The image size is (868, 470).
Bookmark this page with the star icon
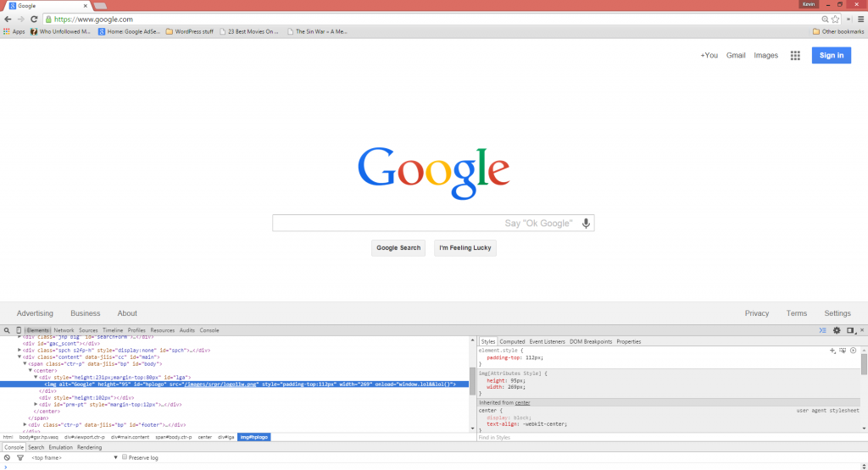click(x=835, y=19)
